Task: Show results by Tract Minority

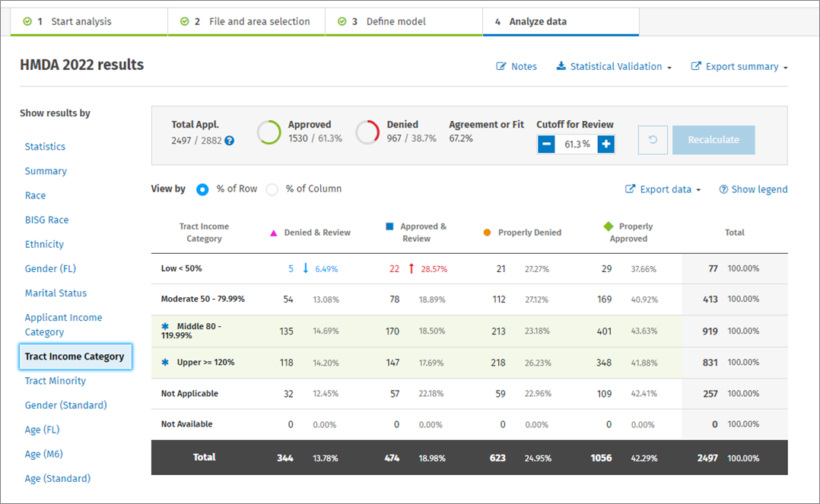Action: [56, 381]
